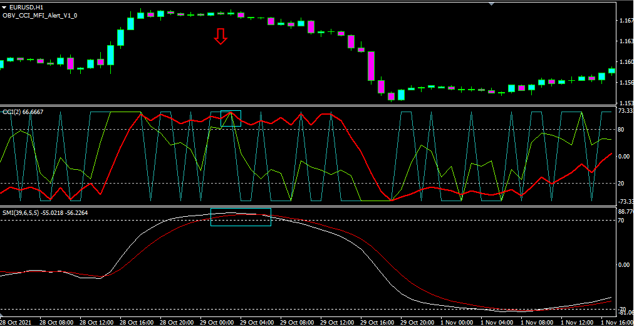Click the 70 level label in SMI panel
Viewport: 644px width, 334px height.
621,221
